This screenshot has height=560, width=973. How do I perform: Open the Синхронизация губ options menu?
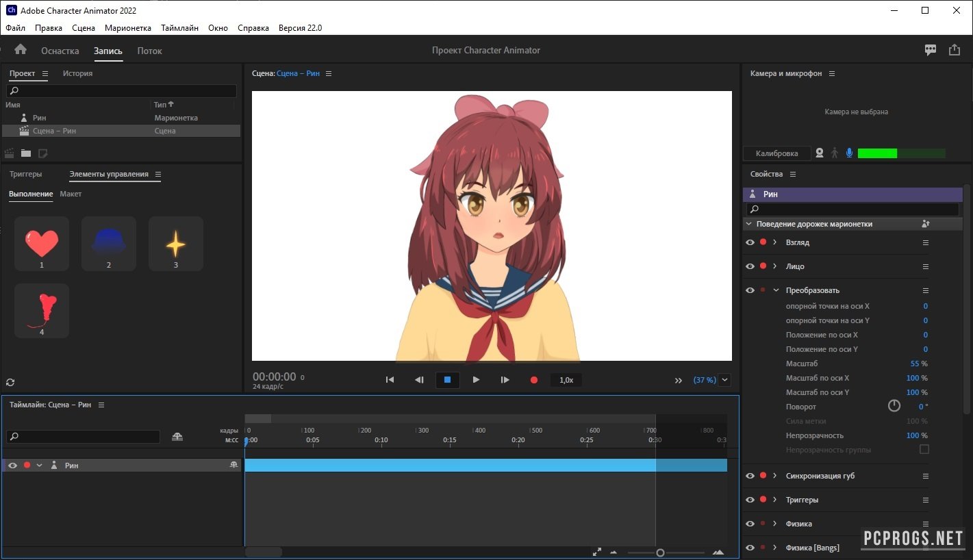click(926, 476)
